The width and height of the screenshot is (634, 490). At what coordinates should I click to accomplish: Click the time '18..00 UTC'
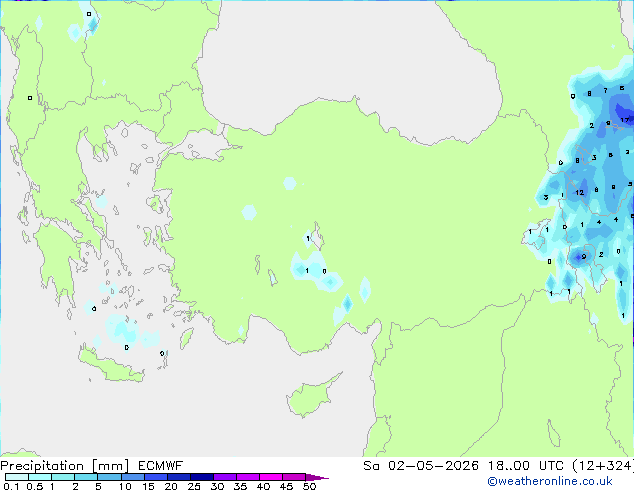pos(526,466)
